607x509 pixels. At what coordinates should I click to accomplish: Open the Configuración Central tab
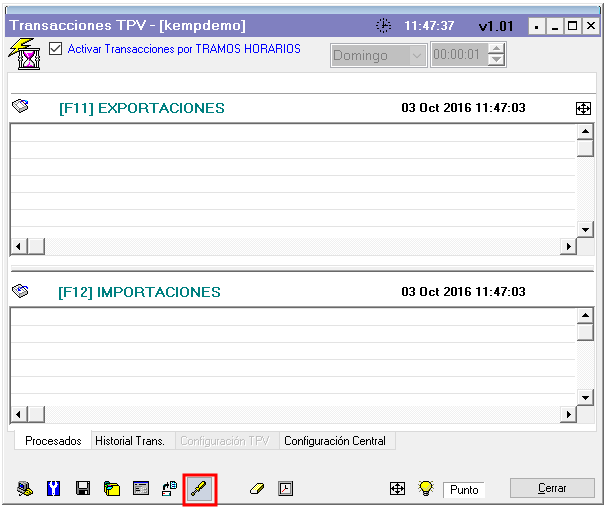pyautogui.click(x=335, y=441)
